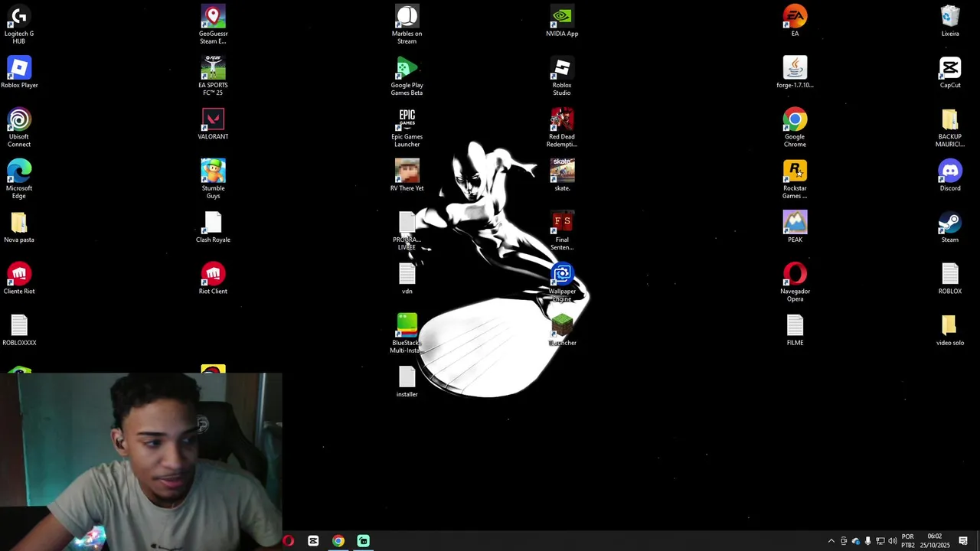This screenshot has width=980, height=551.
Task: Select the PEAK game icon
Action: [x=795, y=227]
